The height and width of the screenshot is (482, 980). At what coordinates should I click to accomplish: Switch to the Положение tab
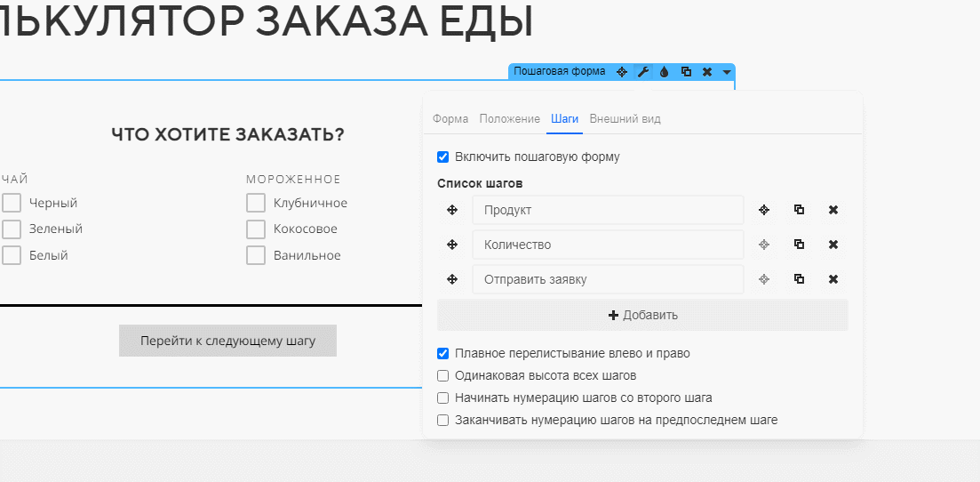pyautogui.click(x=509, y=119)
